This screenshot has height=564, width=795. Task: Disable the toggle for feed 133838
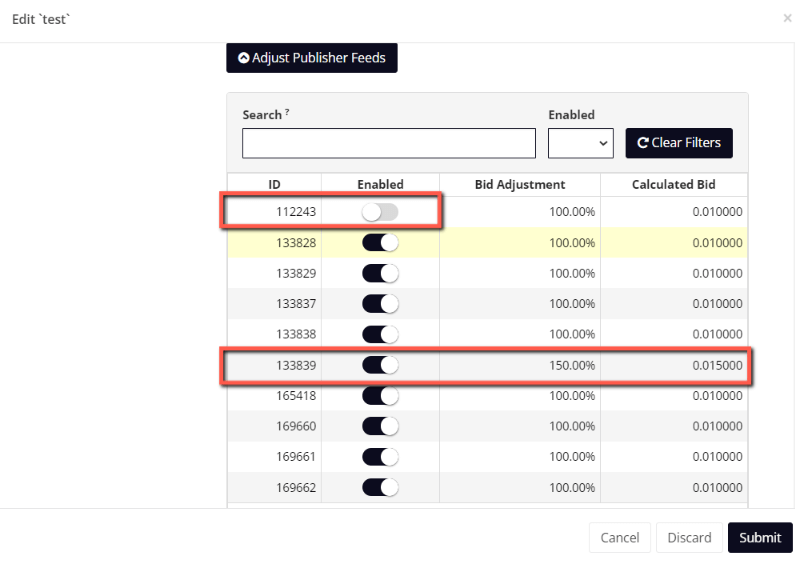pyautogui.click(x=380, y=334)
